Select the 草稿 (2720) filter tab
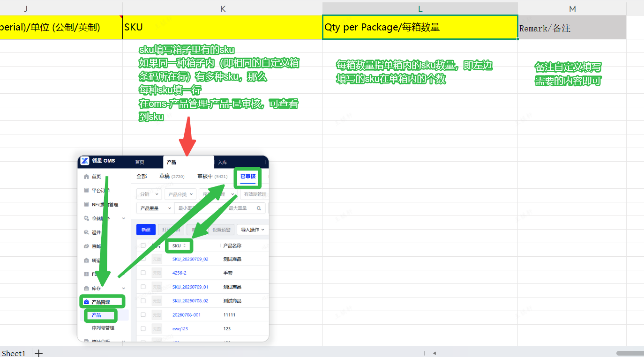644x357 pixels. click(x=172, y=176)
